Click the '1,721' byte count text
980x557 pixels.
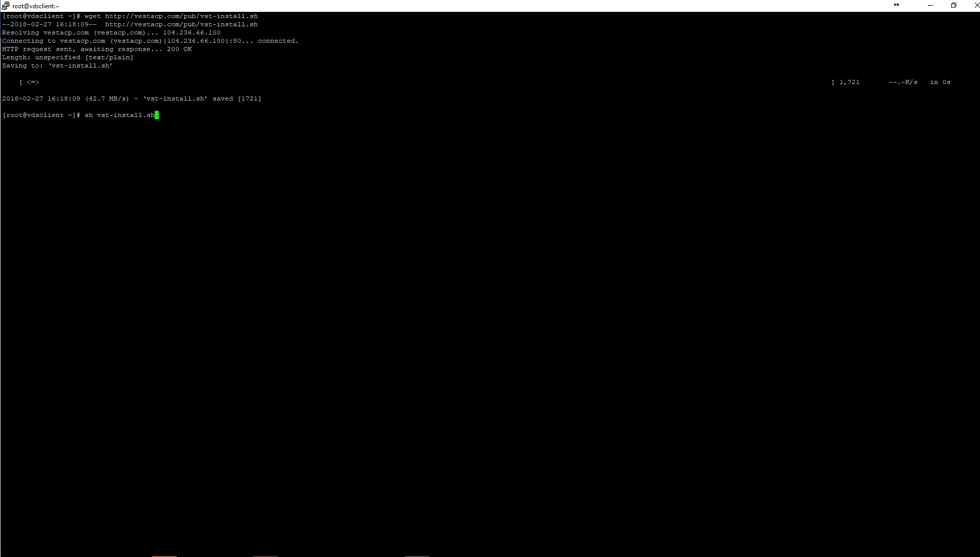850,82
